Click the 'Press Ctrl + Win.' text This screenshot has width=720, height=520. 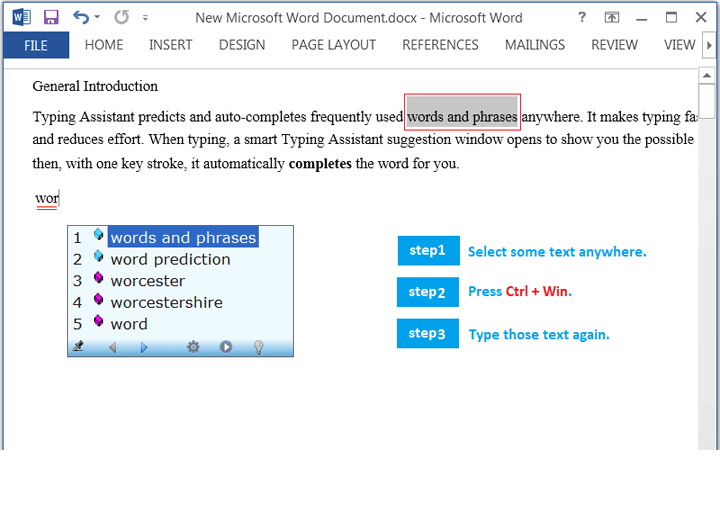tap(520, 291)
